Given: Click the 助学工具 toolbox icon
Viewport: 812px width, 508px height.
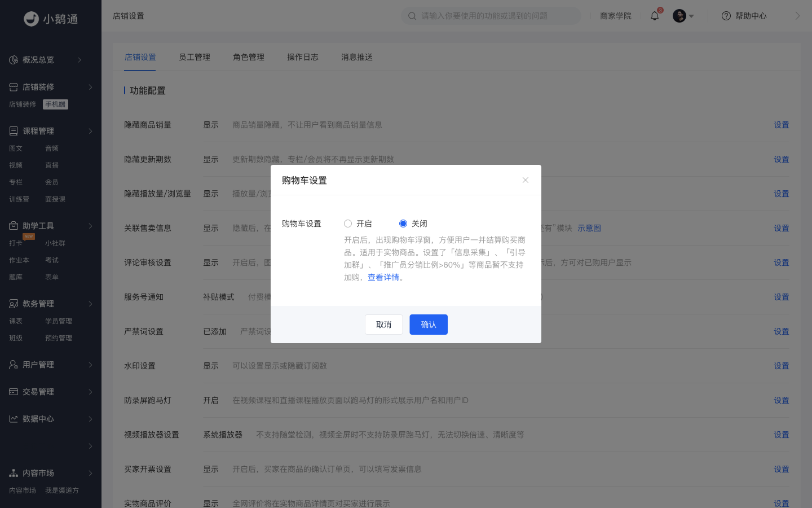Looking at the screenshot, I should [14, 226].
